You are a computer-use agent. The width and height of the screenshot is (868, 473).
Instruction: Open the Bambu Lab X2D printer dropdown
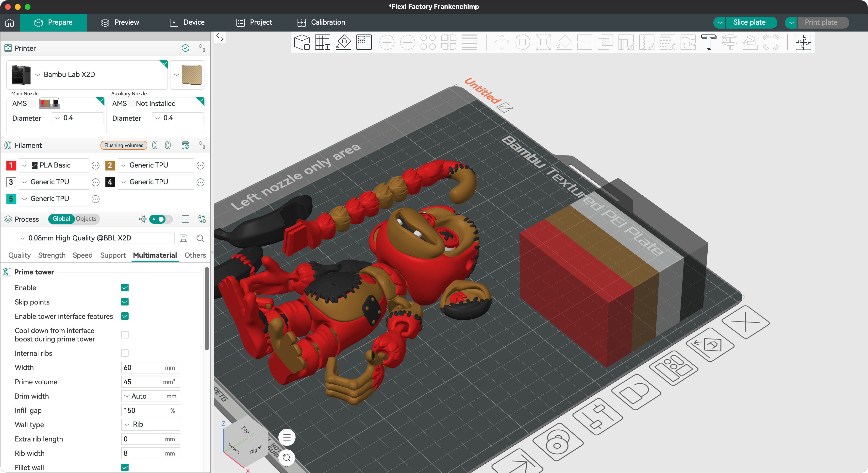tap(87, 74)
